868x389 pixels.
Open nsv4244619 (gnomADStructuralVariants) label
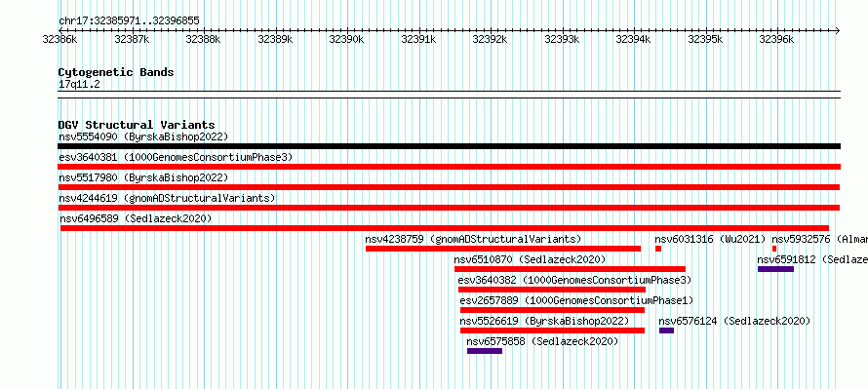point(167,198)
